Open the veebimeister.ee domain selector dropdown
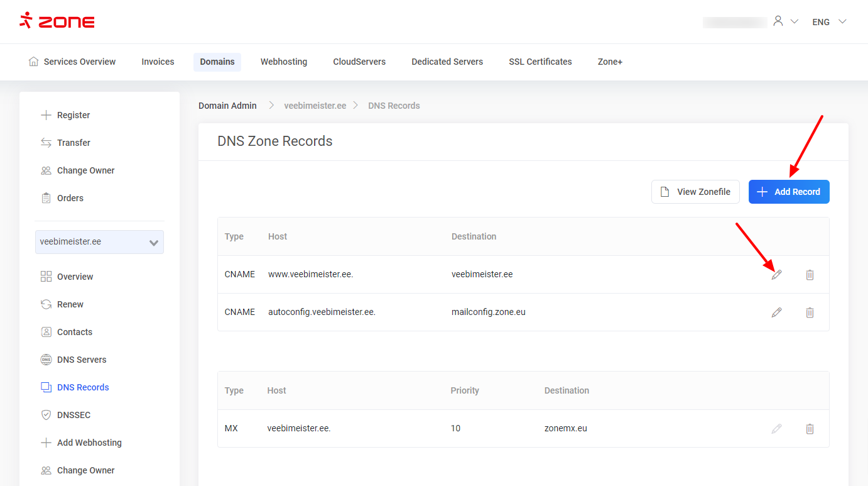This screenshot has width=868, height=486. point(99,242)
